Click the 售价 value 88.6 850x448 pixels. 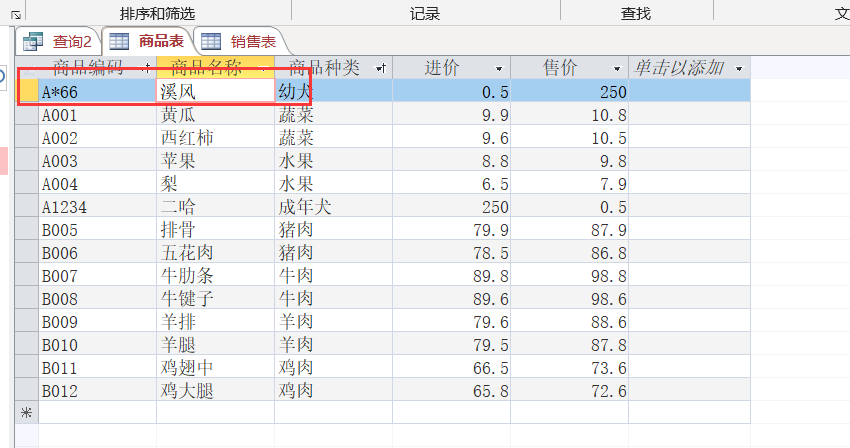[570, 322]
